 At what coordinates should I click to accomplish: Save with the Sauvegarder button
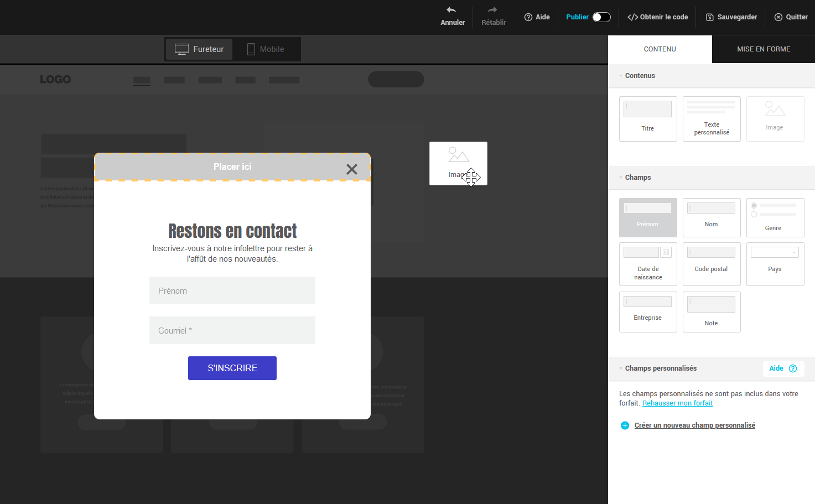731,17
